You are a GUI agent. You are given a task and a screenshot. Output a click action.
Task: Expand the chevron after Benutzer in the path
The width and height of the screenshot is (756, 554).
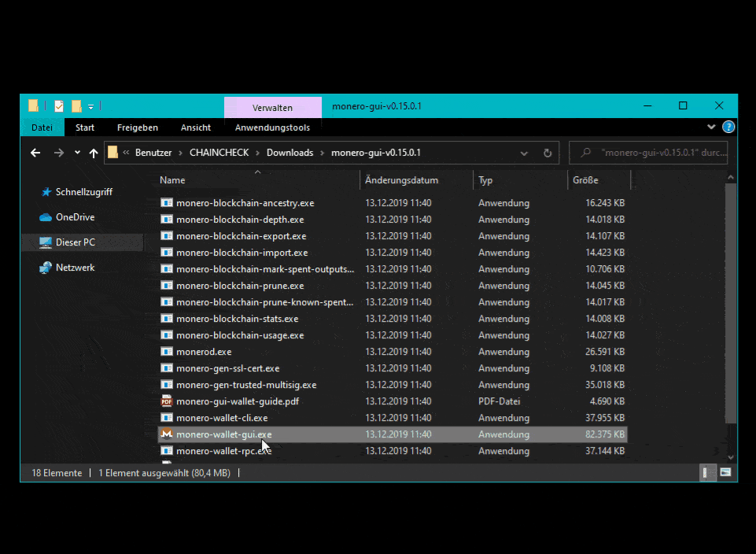tap(180, 153)
